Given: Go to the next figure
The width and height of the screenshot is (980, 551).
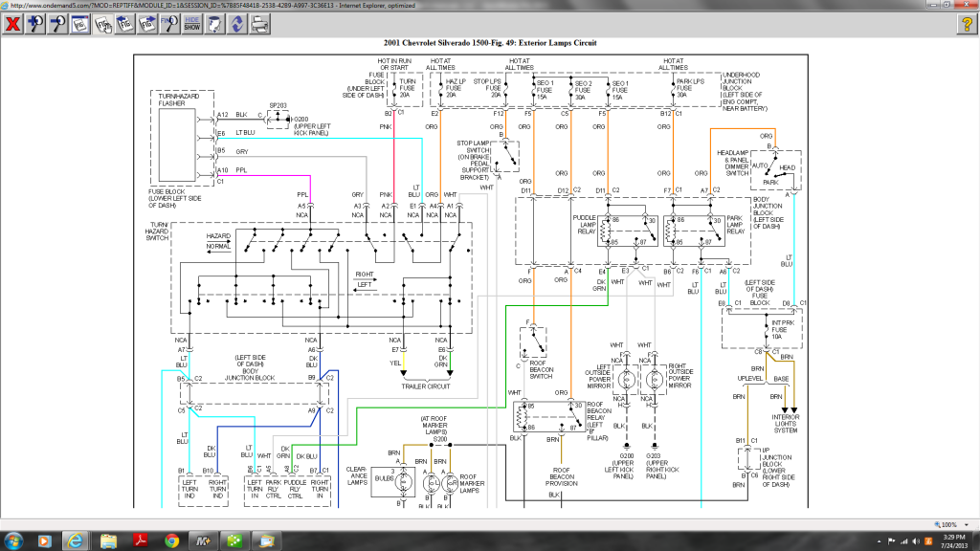Looking at the screenshot, I should point(147,24).
